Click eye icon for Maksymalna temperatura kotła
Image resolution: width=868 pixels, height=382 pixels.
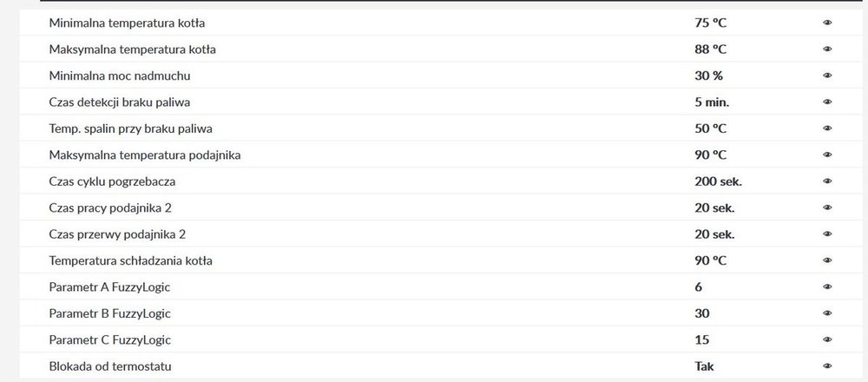click(827, 49)
